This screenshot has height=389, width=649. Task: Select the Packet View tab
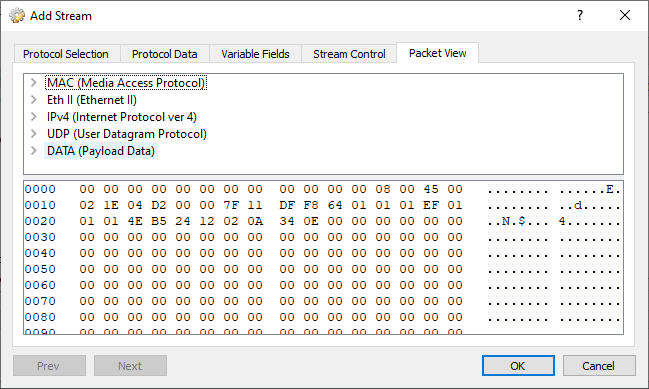coord(437,53)
